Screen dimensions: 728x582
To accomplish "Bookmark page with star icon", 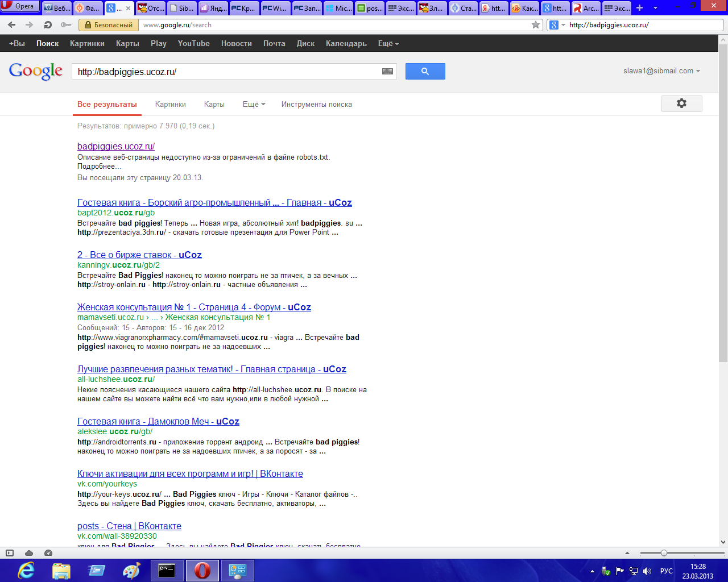I will click(535, 25).
